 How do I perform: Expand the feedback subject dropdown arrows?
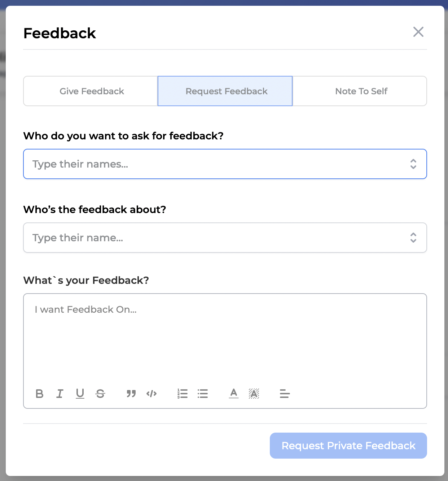(x=413, y=238)
